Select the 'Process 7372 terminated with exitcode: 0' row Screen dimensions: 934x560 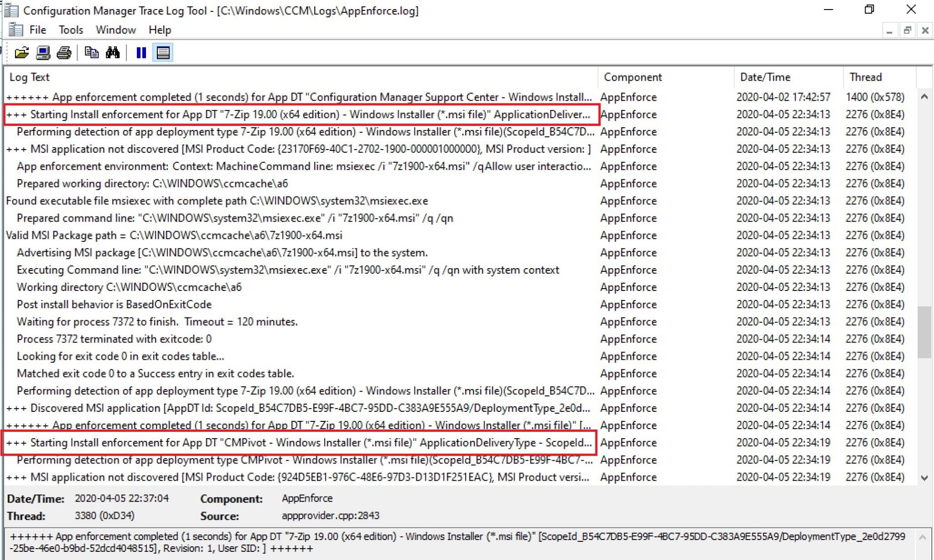[x=114, y=339]
